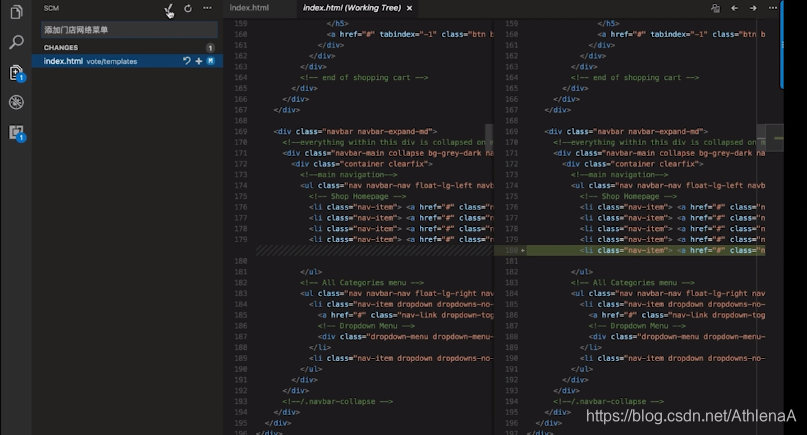This screenshot has width=807, height=435.
Task: Switch to the index.html editor tab
Action: point(249,8)
